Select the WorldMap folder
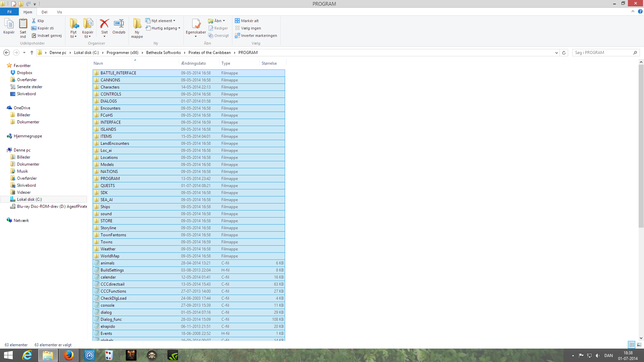 tap(189, 256)
